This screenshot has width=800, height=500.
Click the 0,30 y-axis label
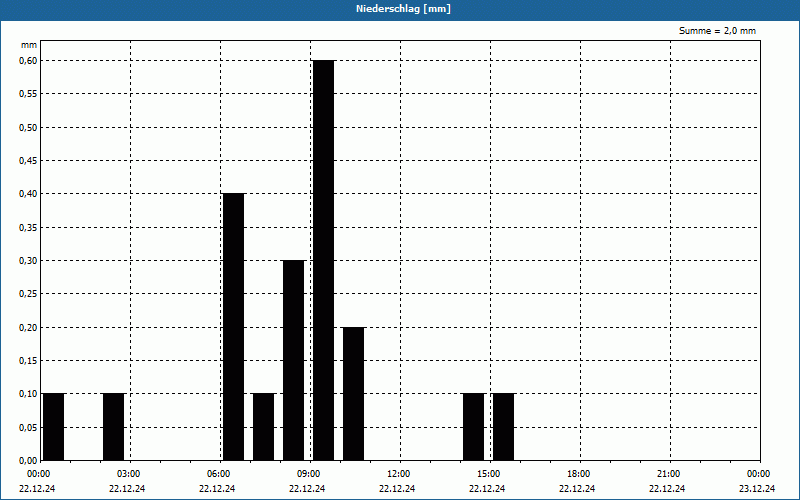click(x=28, y=261)
